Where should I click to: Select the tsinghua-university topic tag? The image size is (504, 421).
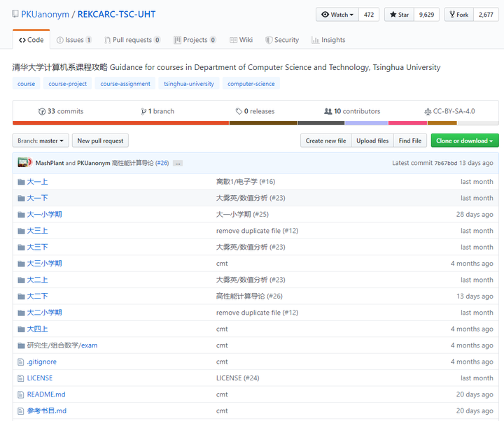point(189,83)
